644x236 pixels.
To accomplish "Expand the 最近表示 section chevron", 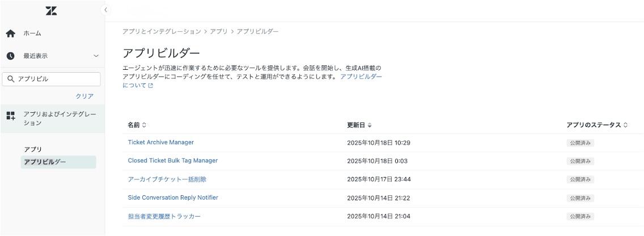I will click(x=96, y=56).
